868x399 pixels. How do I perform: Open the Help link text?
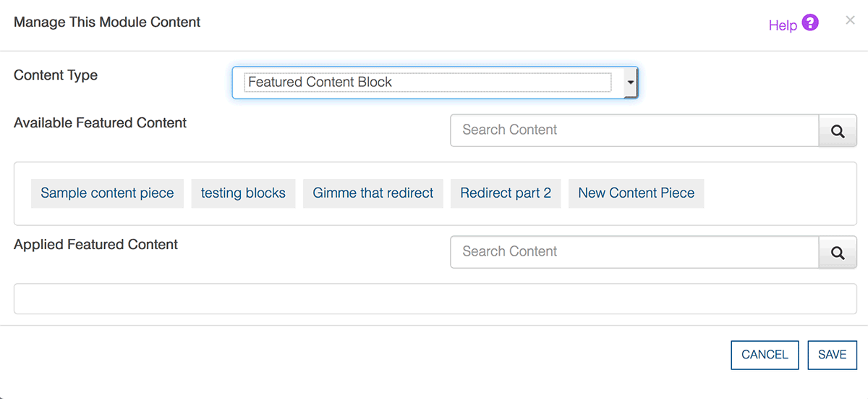click(783, 25)
